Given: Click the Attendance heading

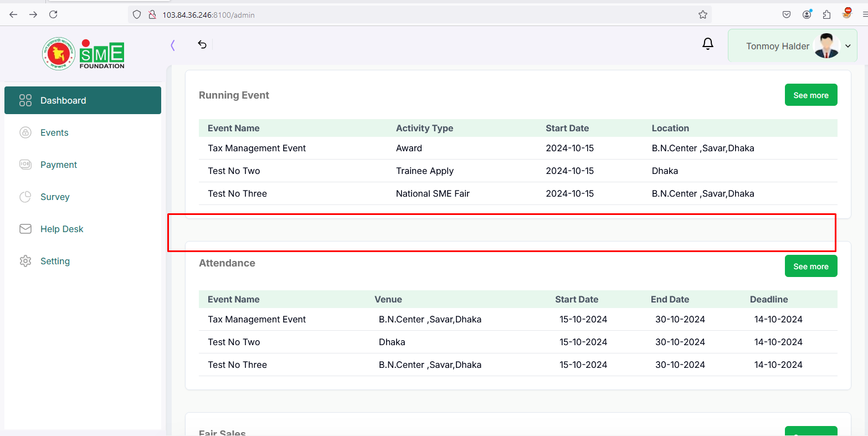Looking at the screenshot, I should (x=227, y=263).
